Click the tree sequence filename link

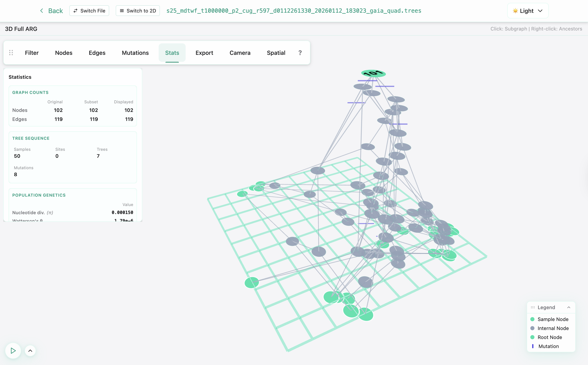(294, 11)
